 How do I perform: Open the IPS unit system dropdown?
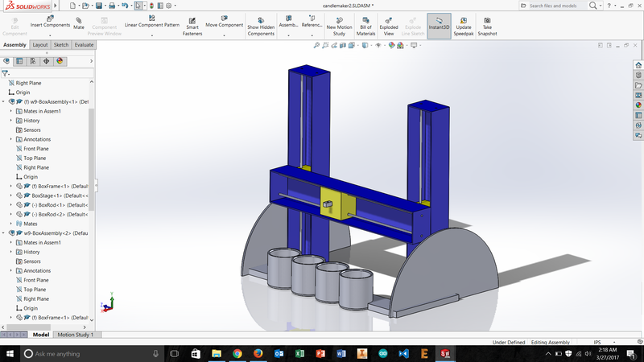(602, 343)
